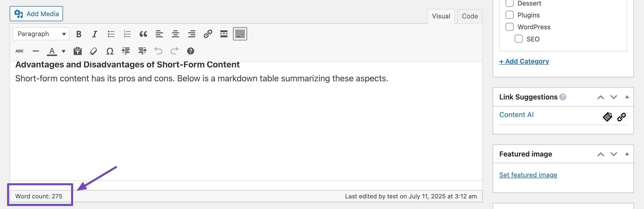Open keyboard shortcuts help
This screenshot has width=644, height=209.
(190, 51)
